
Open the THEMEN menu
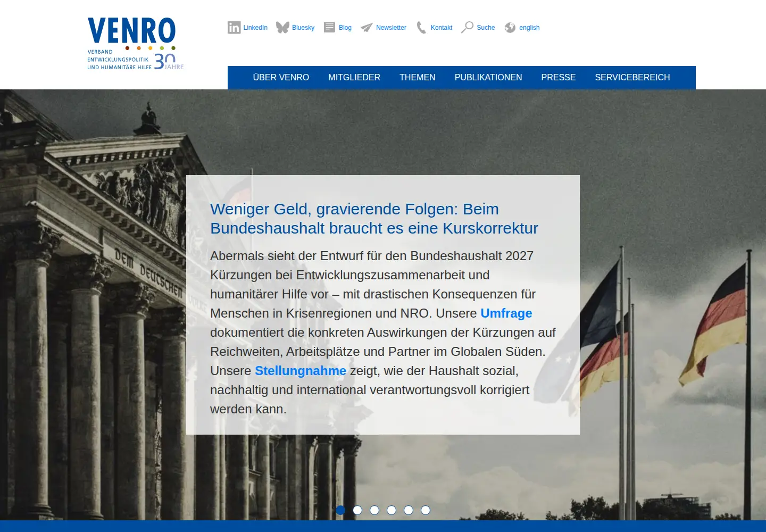[x=418, y=78]
